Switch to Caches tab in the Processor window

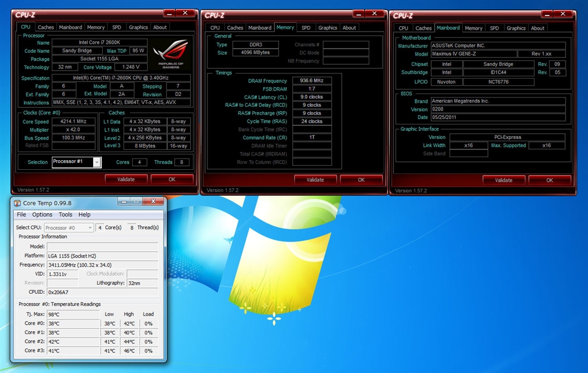(x=46, y=27)
